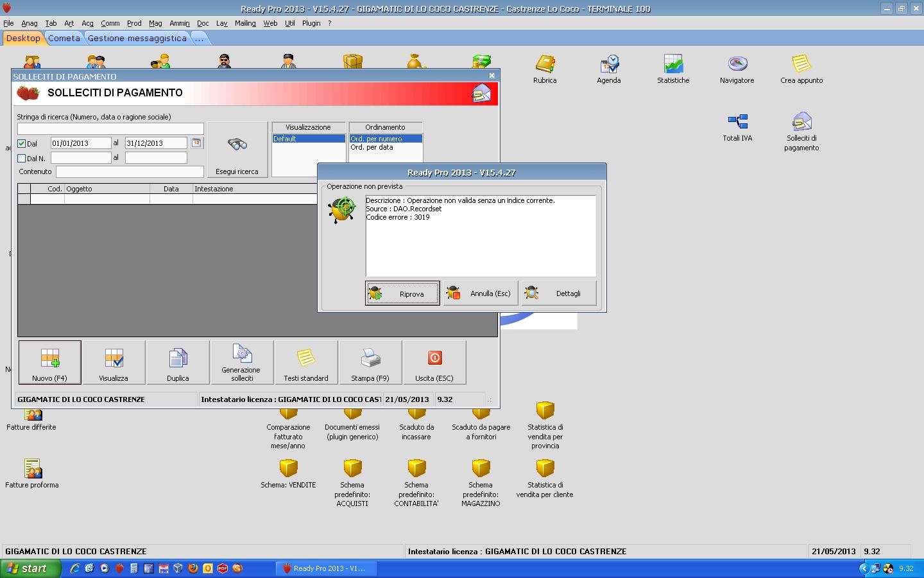Open the File menu

[8, 23]
